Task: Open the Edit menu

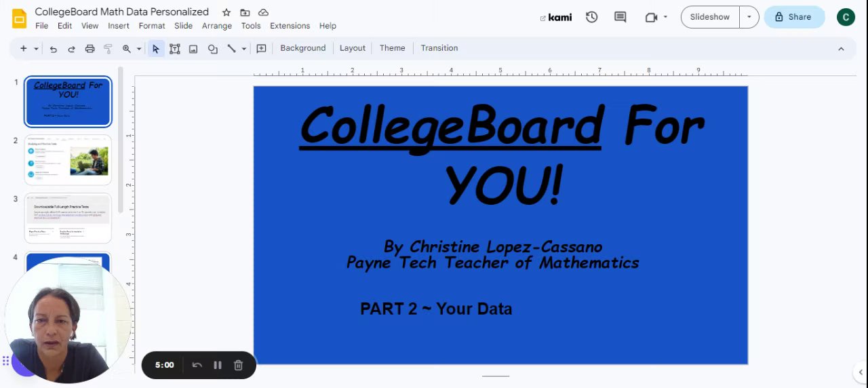Action: [x=64, y=26]
